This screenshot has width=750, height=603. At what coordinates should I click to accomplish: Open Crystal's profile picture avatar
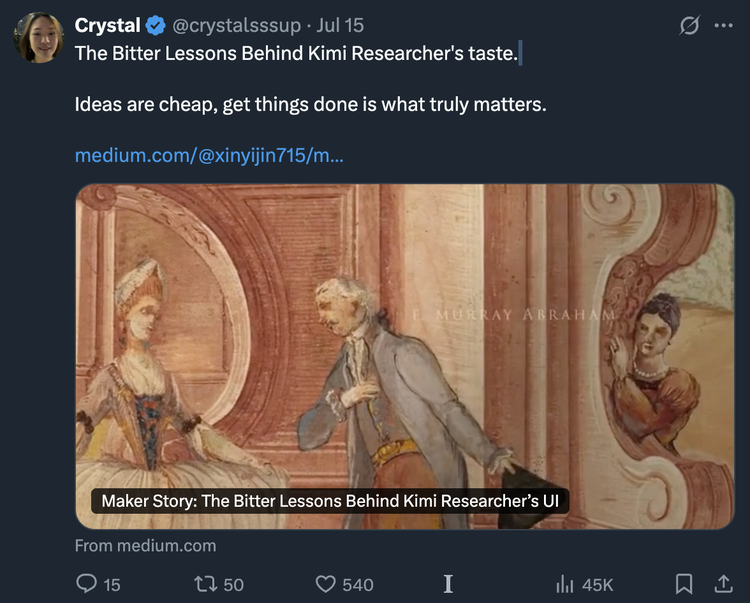tap(39, 37)
